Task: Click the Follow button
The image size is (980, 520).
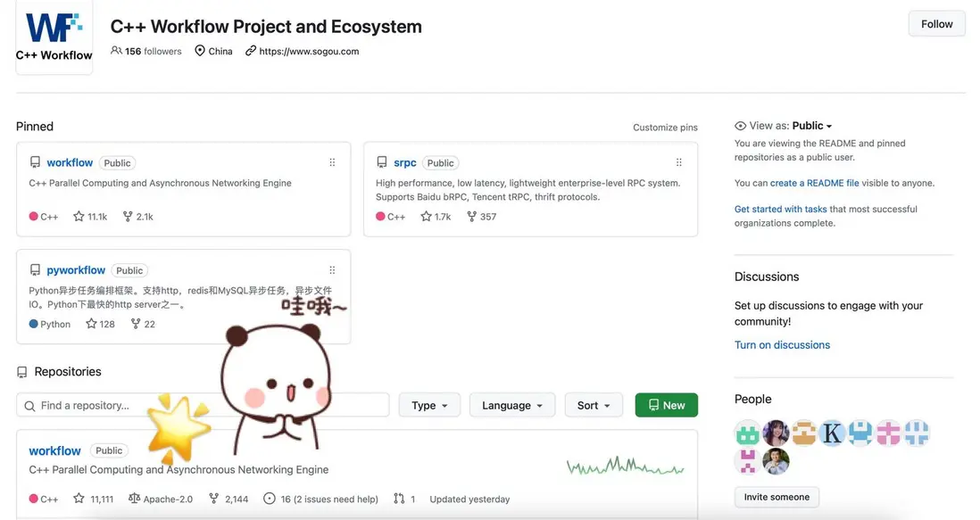Action: tap(937, 24)
